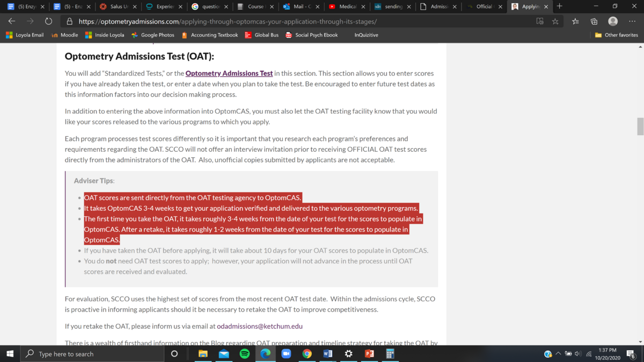Show hidden system tray icons chevron
Viewport: 644px width, 362px height.
558,354
